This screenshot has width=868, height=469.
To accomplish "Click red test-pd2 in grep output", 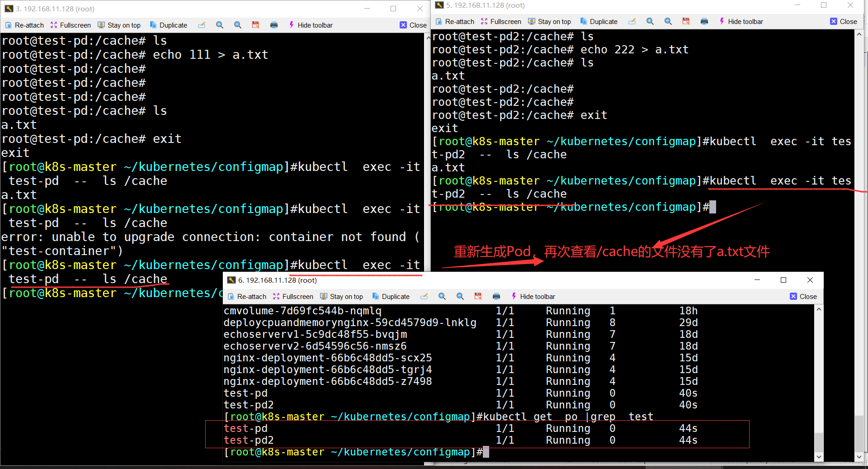I will point(249,440).
